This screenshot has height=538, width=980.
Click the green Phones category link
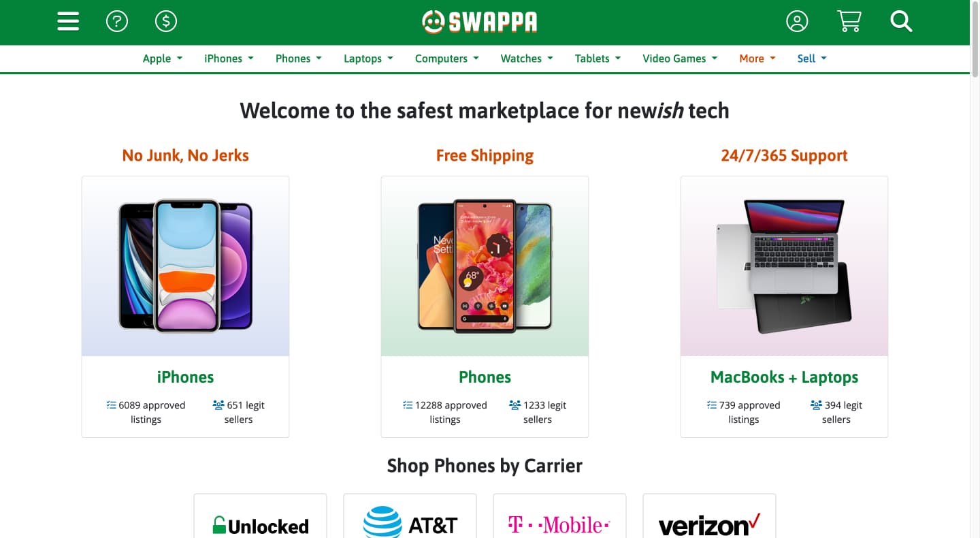click(x=485, y=377)
